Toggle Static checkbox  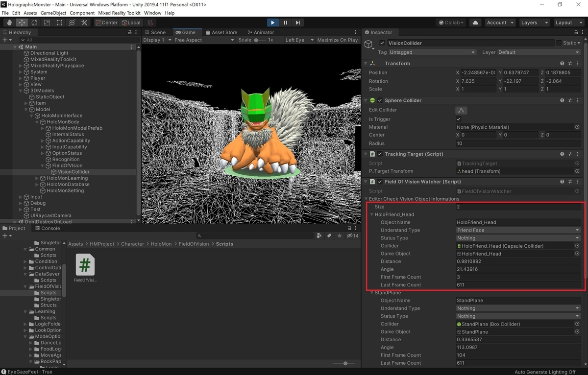559,43
